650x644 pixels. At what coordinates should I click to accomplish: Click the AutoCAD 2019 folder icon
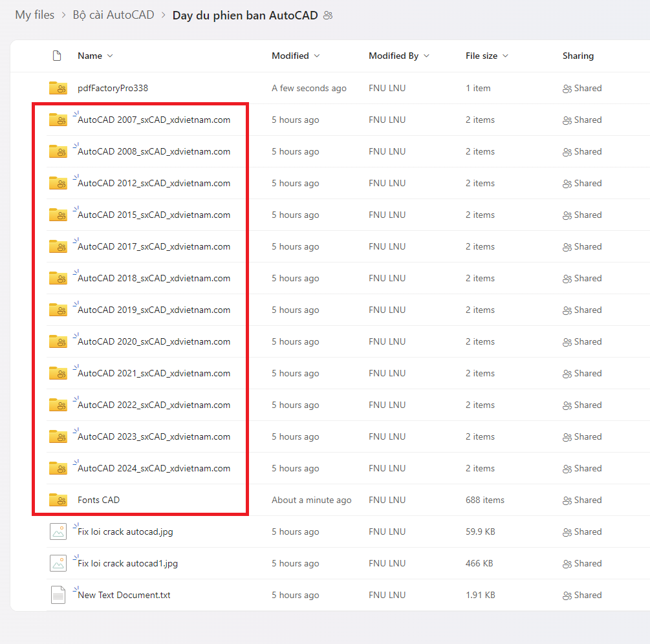click(x=58, y=310)
